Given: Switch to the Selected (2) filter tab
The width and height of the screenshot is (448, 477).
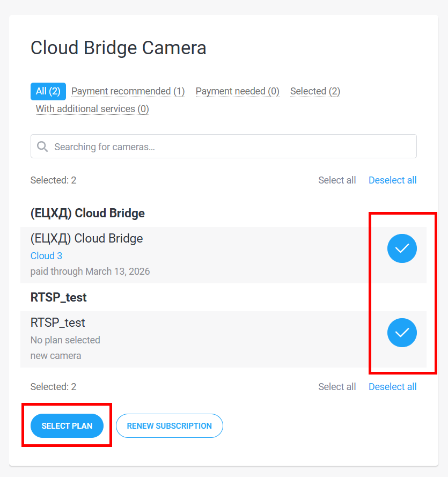Looking at the screenshot, I should point(315,91).
